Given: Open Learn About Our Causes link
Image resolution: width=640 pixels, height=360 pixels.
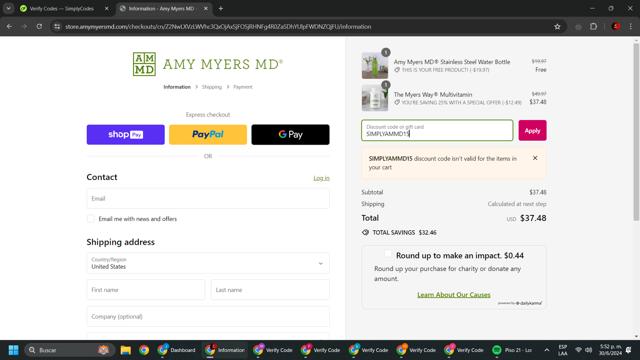Looking at the screenshot, I should (x=453, y=295).
